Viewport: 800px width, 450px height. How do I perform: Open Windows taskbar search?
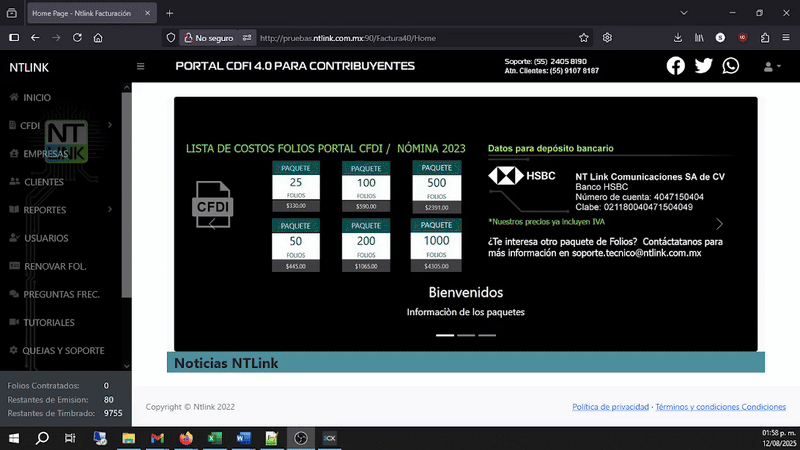pyautogui.click(x=42, y=438)
